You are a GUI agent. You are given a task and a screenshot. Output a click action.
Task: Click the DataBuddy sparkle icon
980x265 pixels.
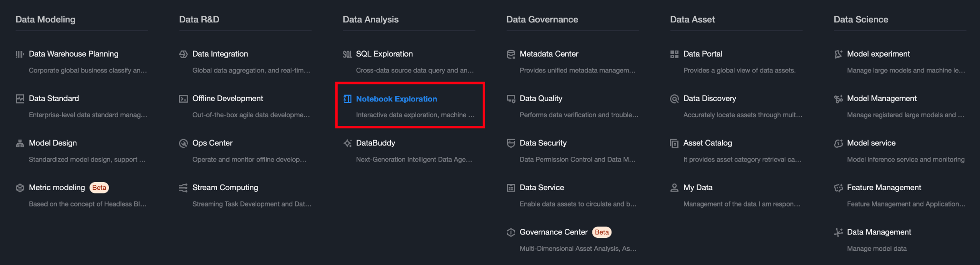point(347,143)
